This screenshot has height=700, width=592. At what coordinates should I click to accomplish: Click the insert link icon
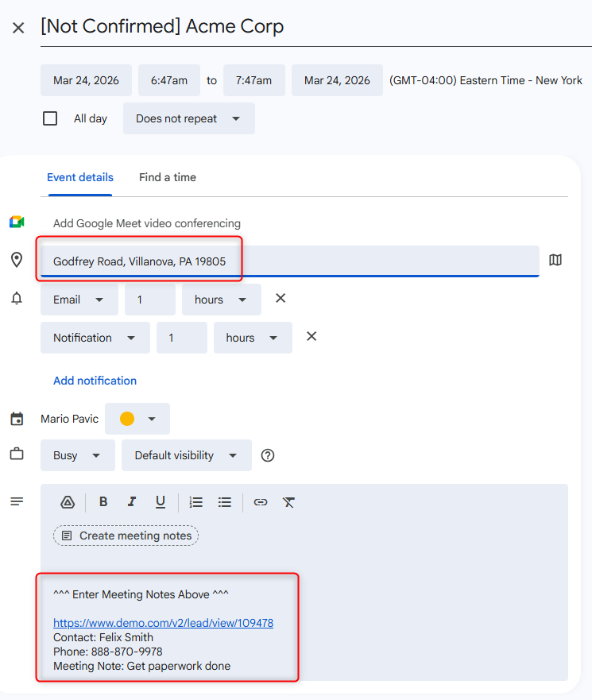coord(261,502)
